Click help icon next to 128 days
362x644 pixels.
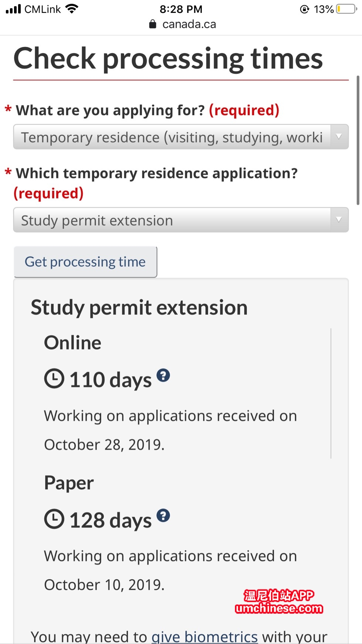pos(163,515)
